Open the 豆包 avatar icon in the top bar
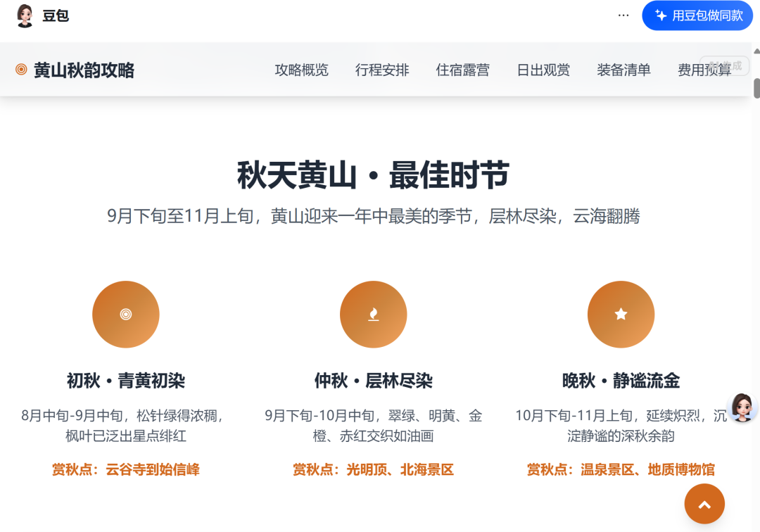760x532 pixels. tap(25, 15)
